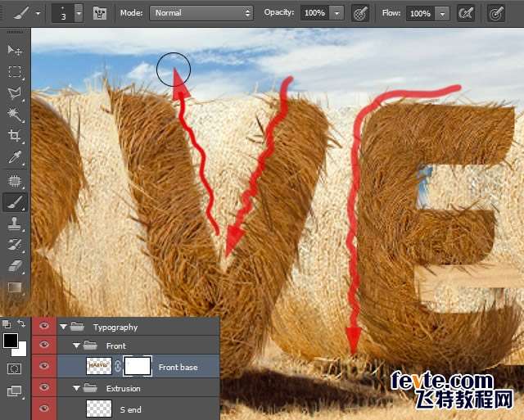Select the Rectangular Marquee tool
The image size is (524, 420).
click(14, 72)
